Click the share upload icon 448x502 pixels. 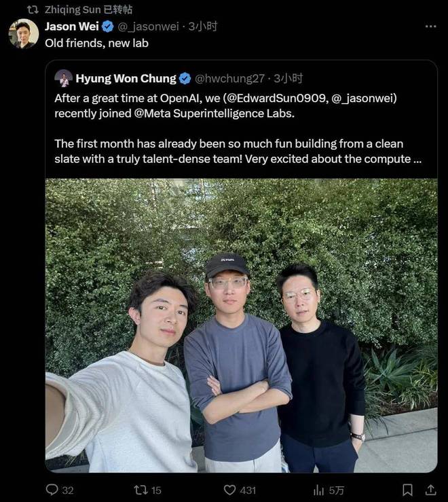(430, 489)
